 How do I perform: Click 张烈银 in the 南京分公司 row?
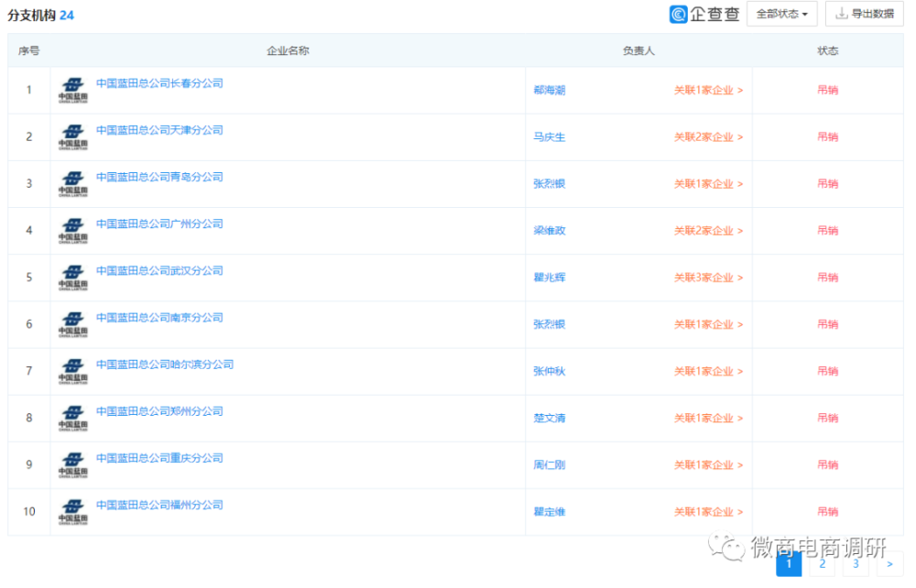(549, 324)
